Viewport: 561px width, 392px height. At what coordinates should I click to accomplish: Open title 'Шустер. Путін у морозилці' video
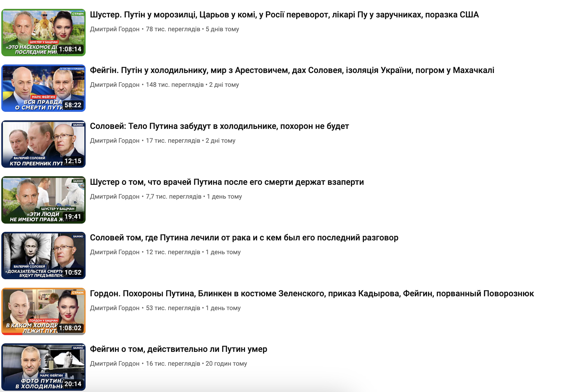284,15
